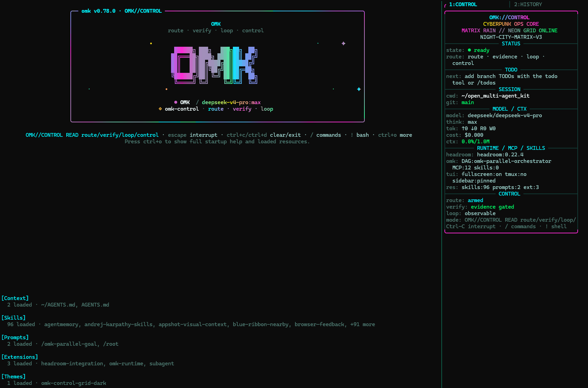Switch to the 1:CONTROL tab
The height and width of the screenshot is (388, 588).
pos(463,4)
